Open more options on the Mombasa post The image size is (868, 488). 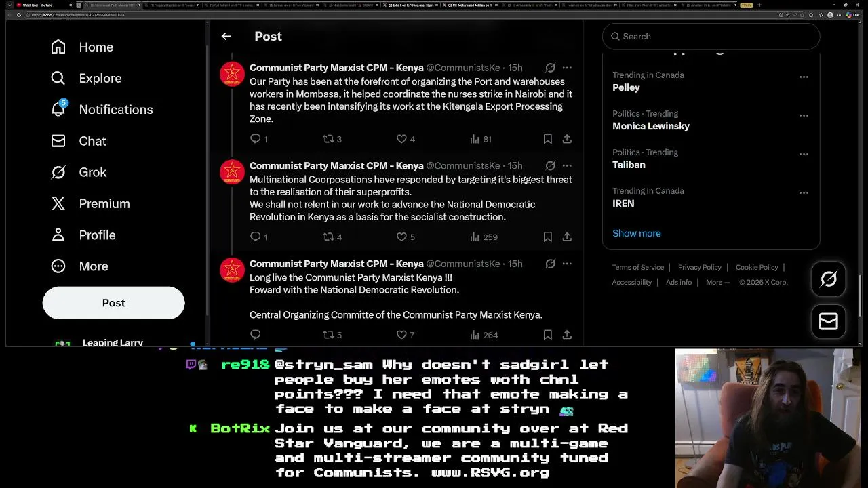567,68
